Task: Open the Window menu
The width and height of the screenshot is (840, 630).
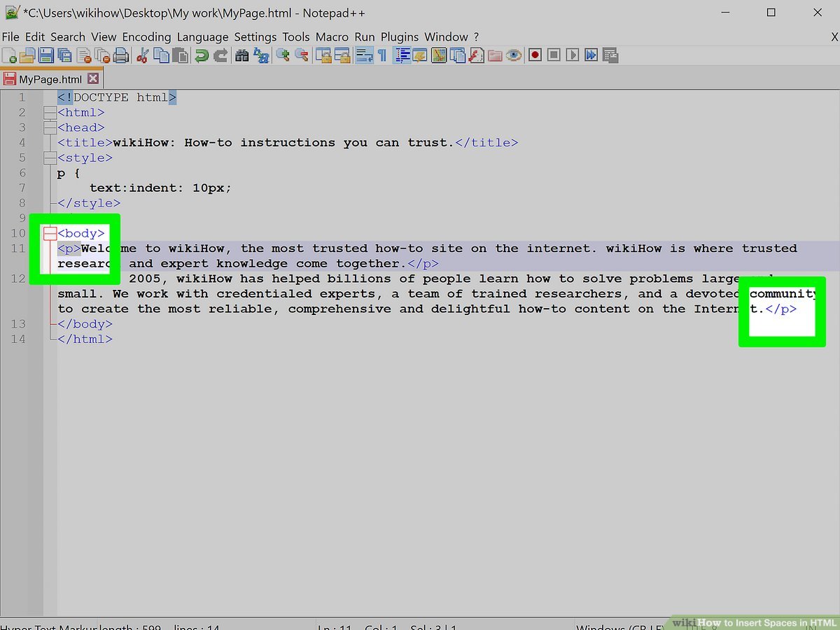Action: (x=446, y=37)
